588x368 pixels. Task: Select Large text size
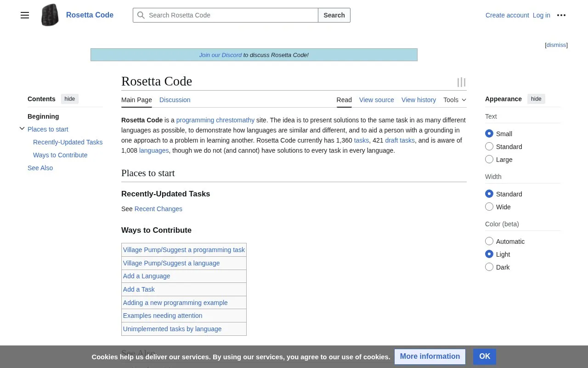(489, 159)
